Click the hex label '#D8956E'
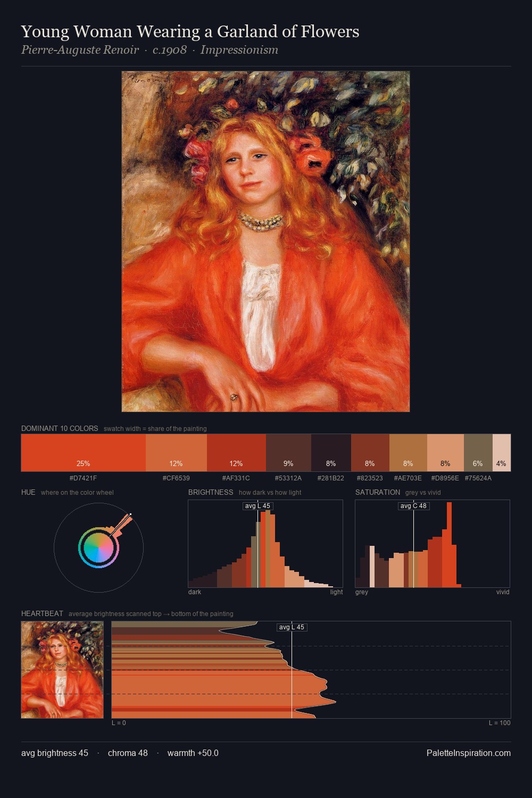The image size is (532, 798). point(445,478)
